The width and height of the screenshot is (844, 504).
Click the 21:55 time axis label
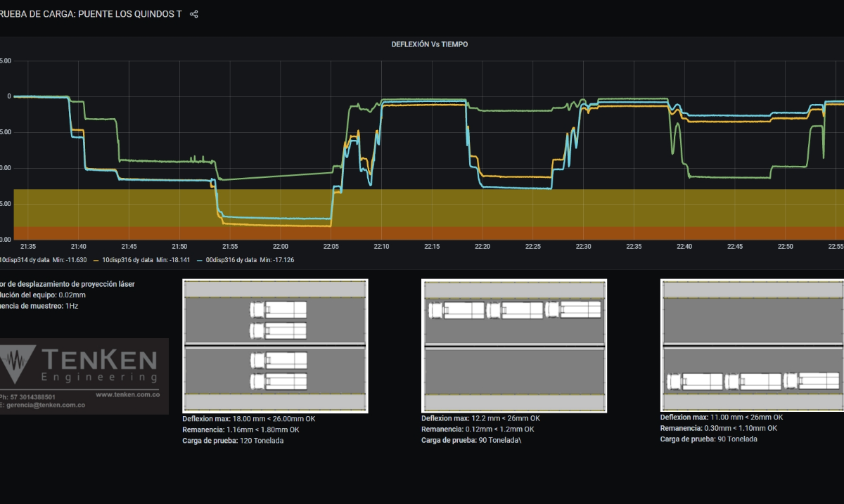point(230,247)
